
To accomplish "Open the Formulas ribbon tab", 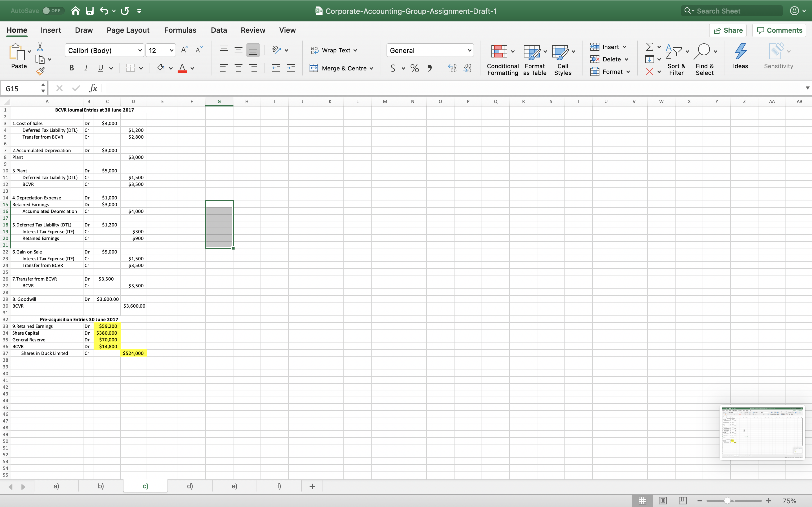I will (180, 30).
